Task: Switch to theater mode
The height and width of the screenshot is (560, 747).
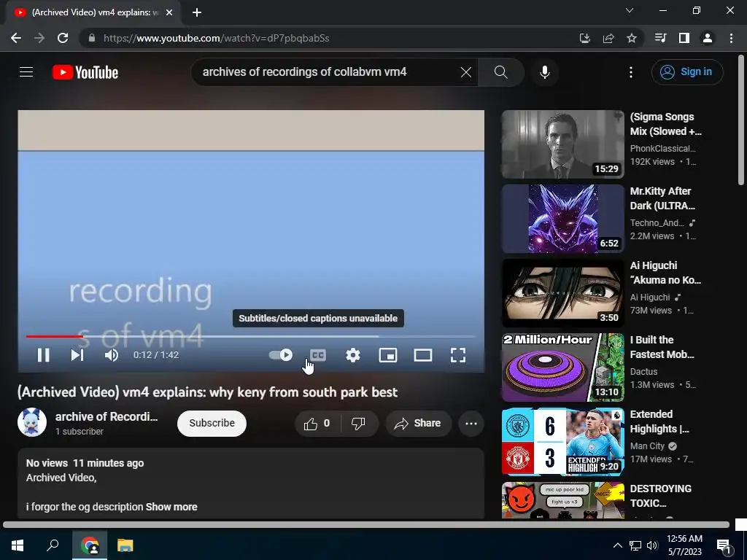Action: [423, 355]
